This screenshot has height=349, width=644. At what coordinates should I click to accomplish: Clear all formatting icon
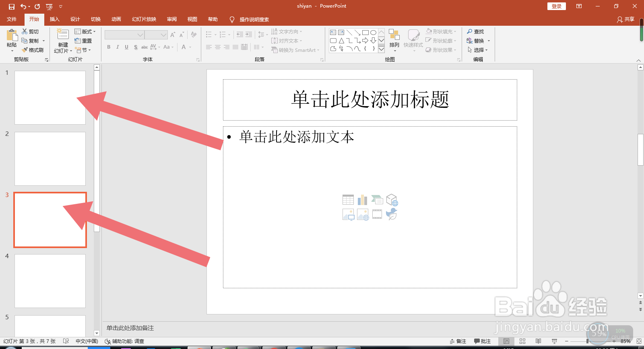click(x=194, y=35)
